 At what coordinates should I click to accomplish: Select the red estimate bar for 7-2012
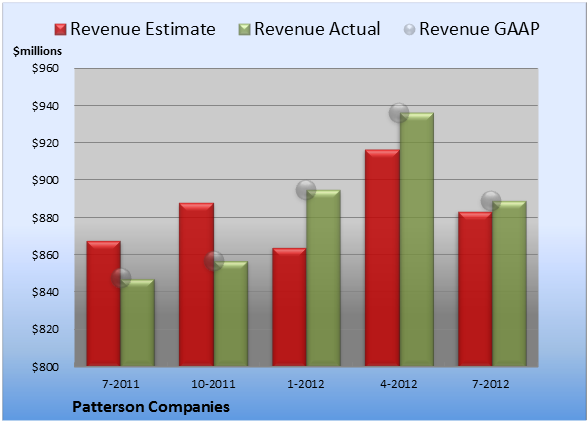tap(475, 289)
